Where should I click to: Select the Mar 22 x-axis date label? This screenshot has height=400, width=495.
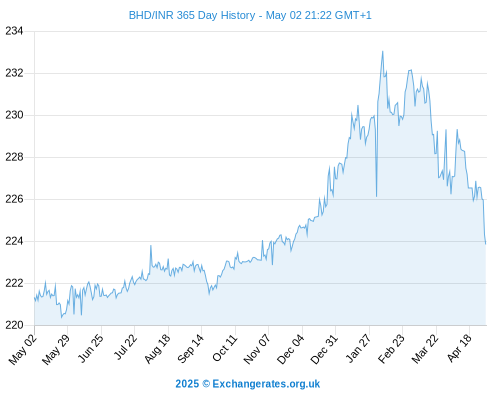coord(425,348)
